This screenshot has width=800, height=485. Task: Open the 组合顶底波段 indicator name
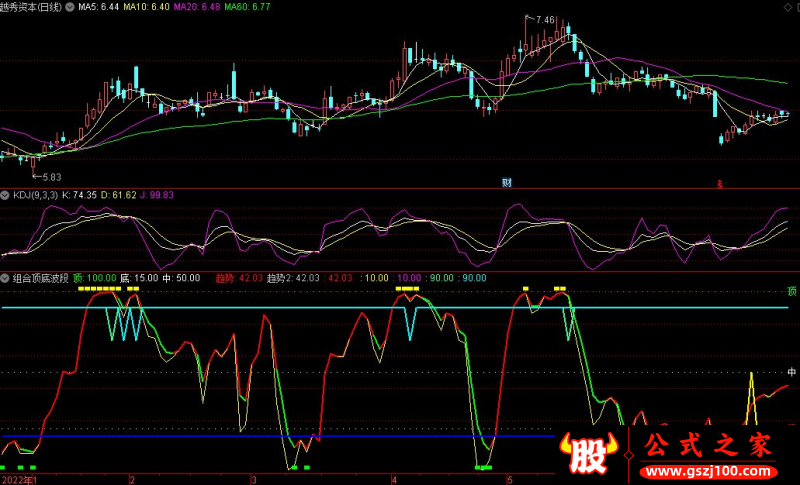point(40,279)
